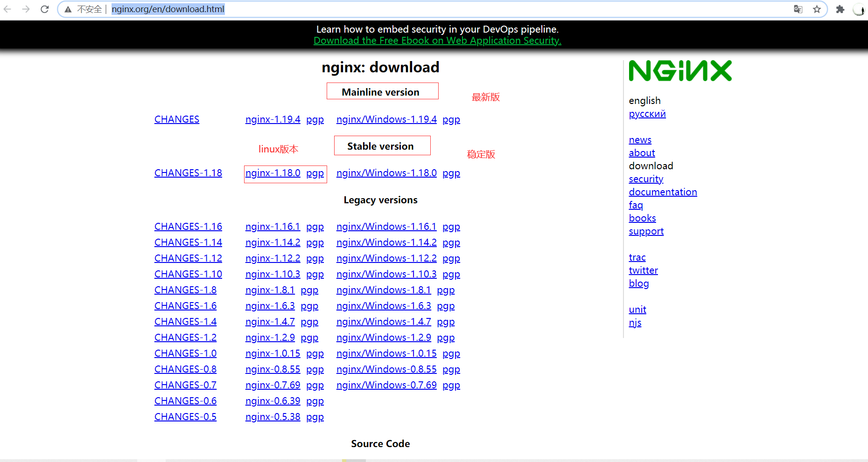Open the njs sidebar link
Viewport: 868px width, 462px height.
(635, 323)
